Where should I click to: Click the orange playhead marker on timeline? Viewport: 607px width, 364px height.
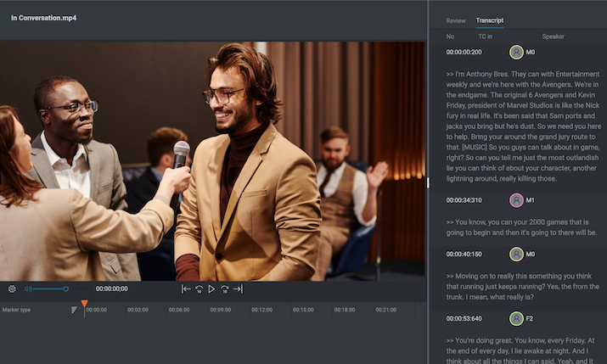coord(84,304)
